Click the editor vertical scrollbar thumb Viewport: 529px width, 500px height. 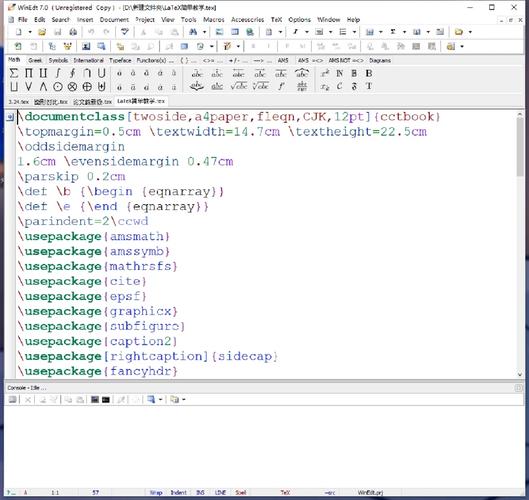(520, 146)
